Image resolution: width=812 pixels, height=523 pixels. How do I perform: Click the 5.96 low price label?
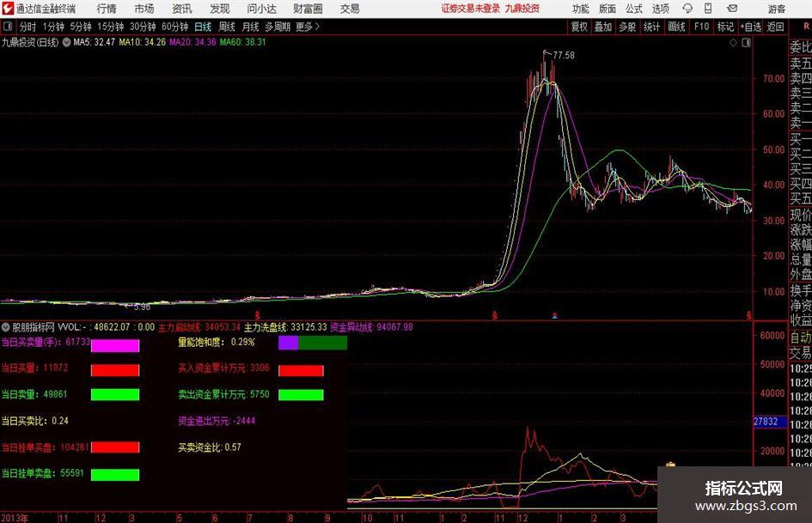(142, 307)
